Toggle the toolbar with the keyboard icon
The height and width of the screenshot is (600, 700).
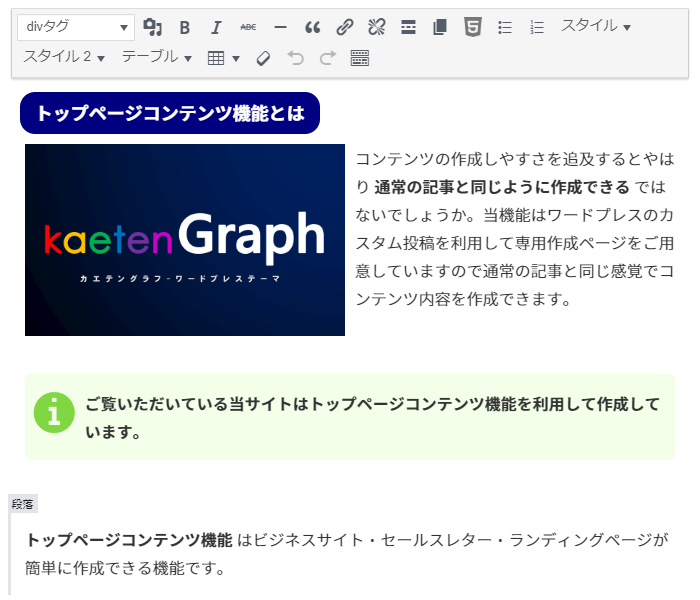click(360, 58)
